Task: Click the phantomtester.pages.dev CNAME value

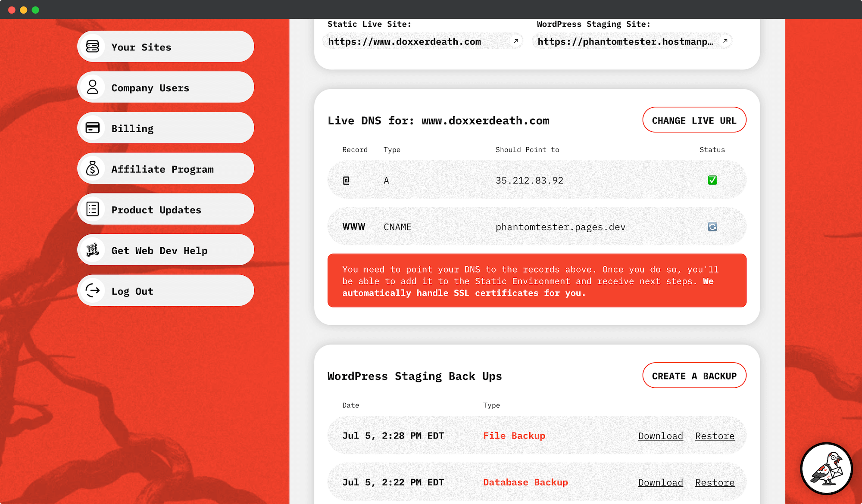Action: tap(560, 227)
